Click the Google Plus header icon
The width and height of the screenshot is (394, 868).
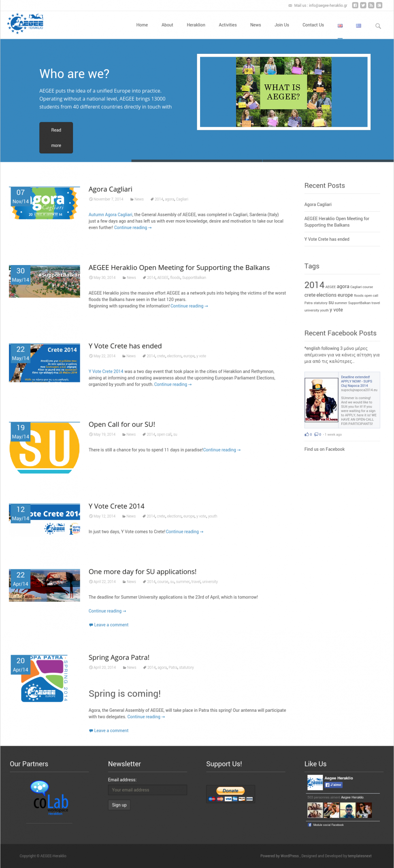pos(379,5)
